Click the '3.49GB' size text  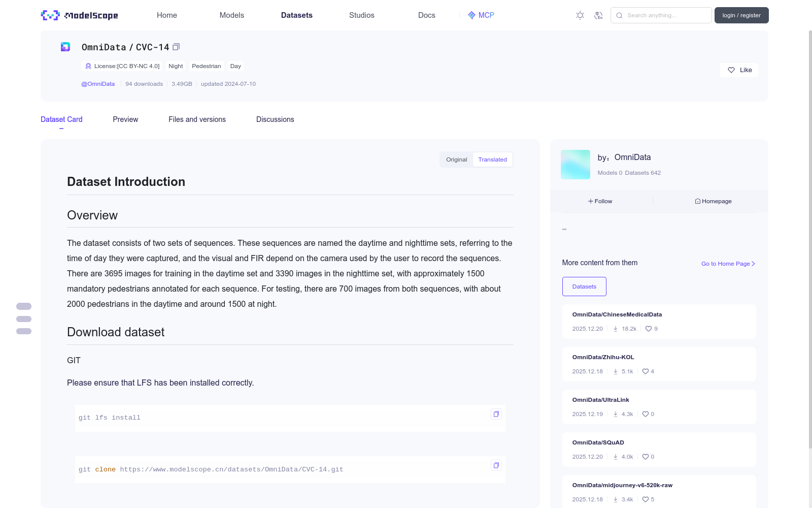(182, 84)
